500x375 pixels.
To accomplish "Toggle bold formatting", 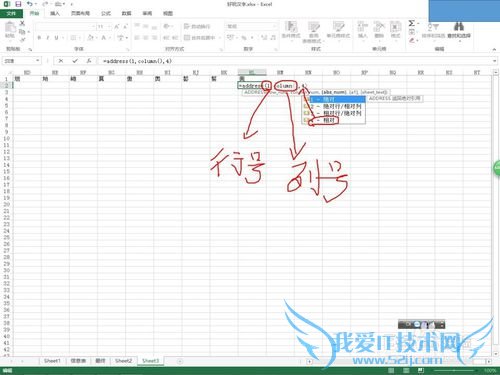I will click(39, 38).
